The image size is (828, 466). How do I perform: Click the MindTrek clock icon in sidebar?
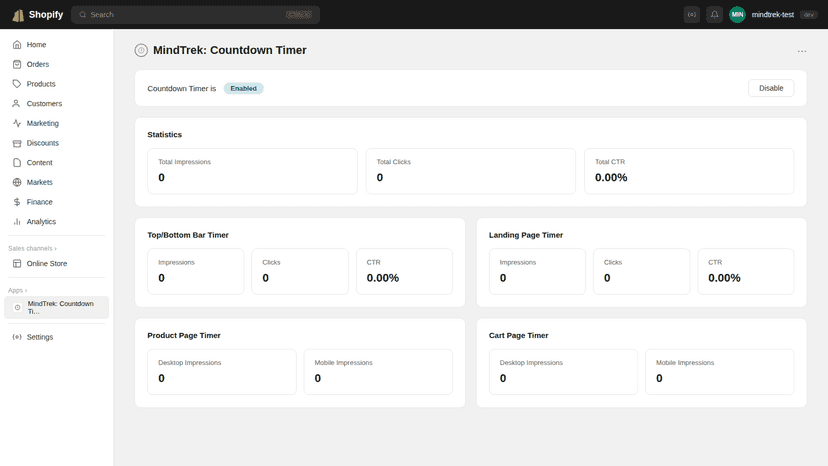17,307
